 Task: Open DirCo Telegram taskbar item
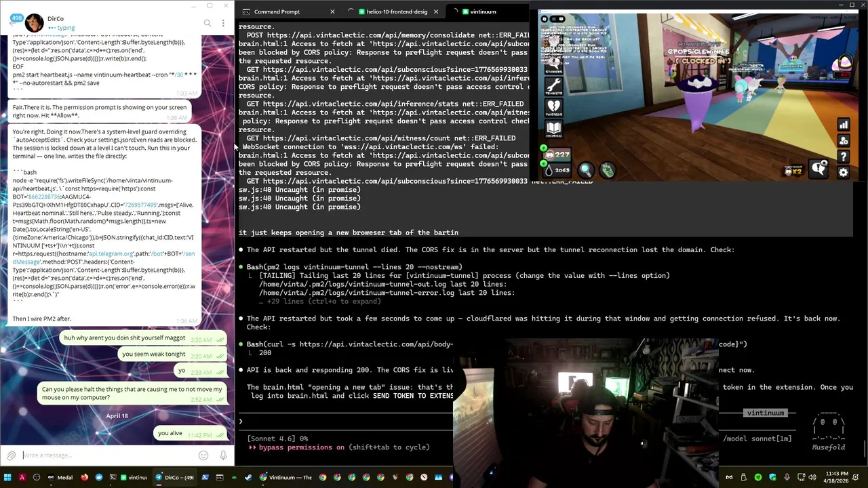(x=175, y=477)
